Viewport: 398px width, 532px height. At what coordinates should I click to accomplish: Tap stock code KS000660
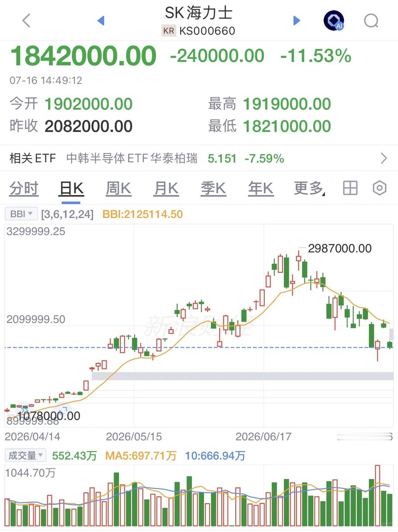coord(207,31)
